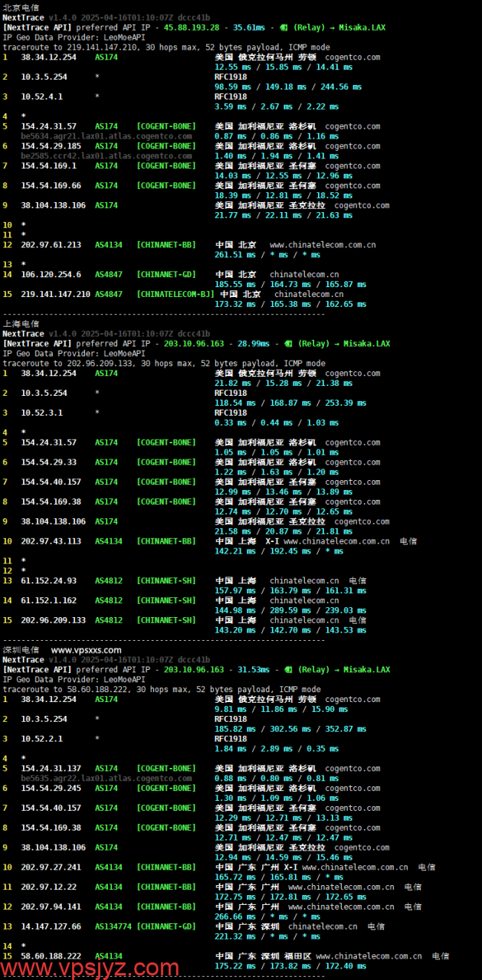This screenshot has width=482, height=980.
Task: Click the 98.59 ms latency reading
Action: pos(232,87)
